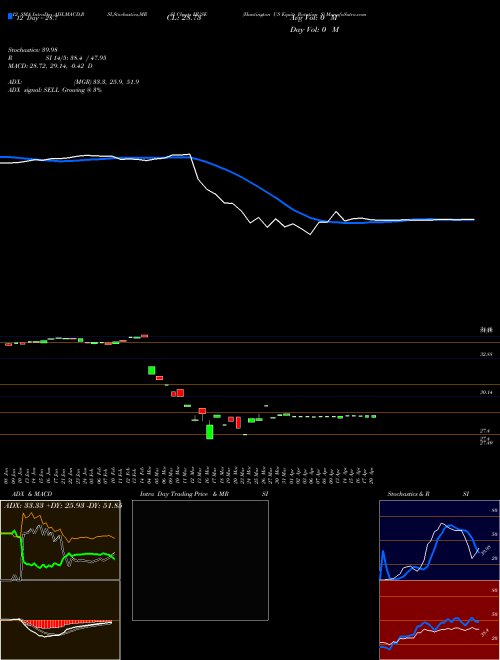Screen dimensions: 500x660
Task: Click the '32.55' price axis label
Action: (x=486, y=355)
